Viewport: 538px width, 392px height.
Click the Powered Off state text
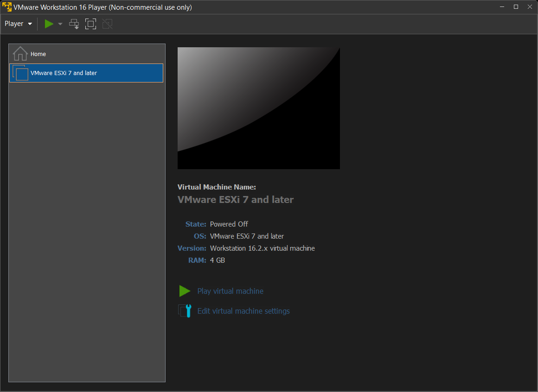tap(229, 224)
